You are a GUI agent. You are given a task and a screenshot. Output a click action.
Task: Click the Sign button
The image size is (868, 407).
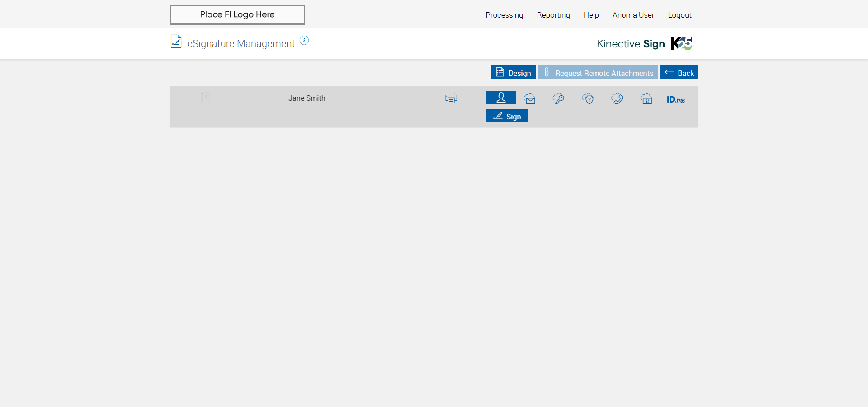[507, 116]
